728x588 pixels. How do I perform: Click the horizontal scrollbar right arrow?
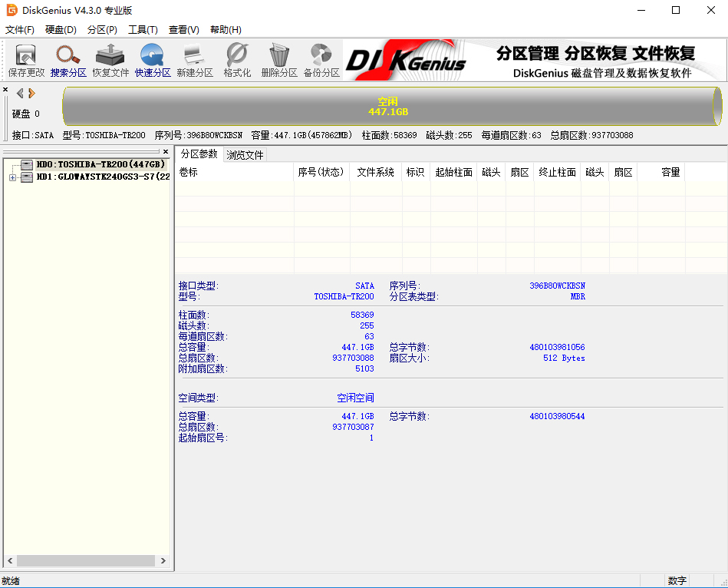[162, 560]
